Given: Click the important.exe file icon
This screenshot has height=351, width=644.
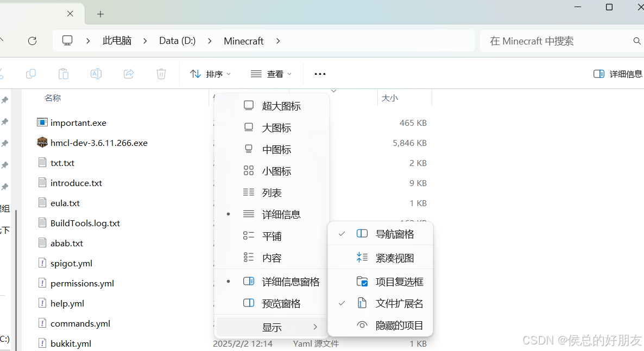Looking at the screenshot, I should click(42, 123).
